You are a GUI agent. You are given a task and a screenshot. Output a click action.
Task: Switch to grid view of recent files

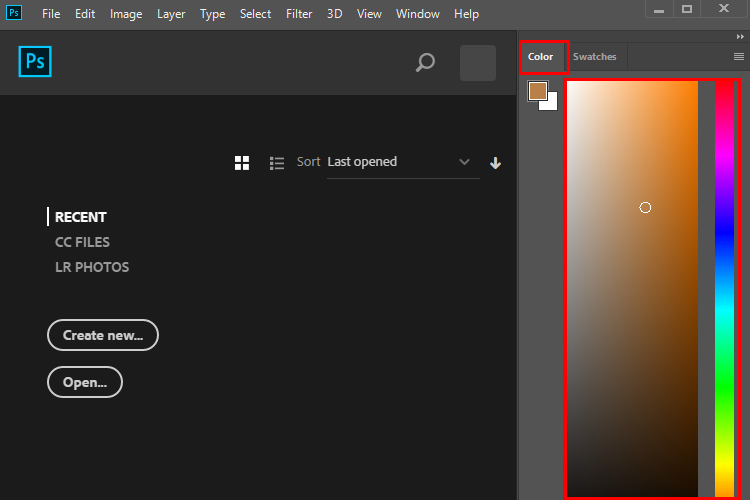[x=242, y=163]
